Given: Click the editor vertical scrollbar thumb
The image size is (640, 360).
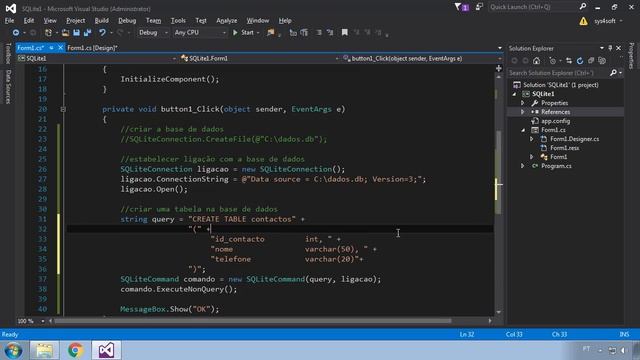Looking at the screenshot, I should click(x=498, y=172).
